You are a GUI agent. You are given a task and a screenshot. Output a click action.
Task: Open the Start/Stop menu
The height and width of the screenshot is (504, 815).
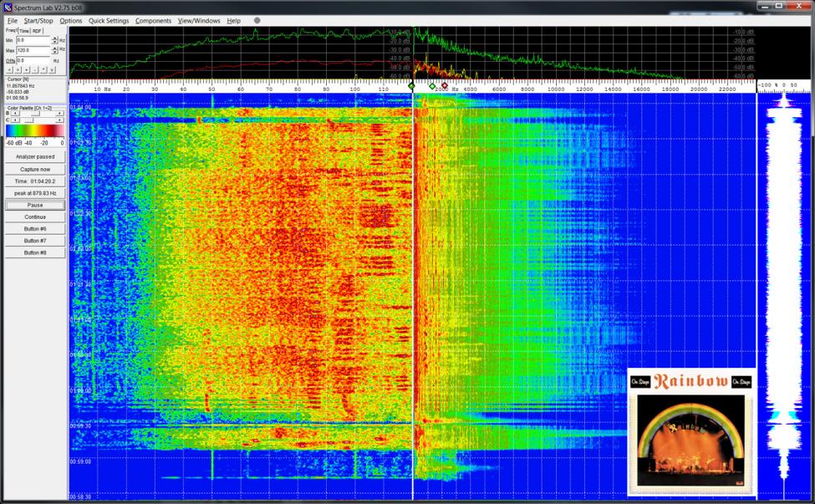pos(38,21)
